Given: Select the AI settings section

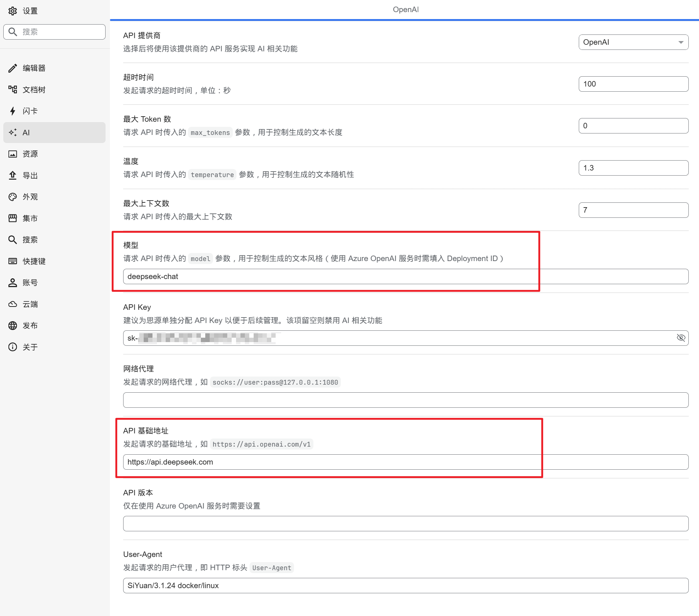Looking at the screenshot, I should [54, 132].
